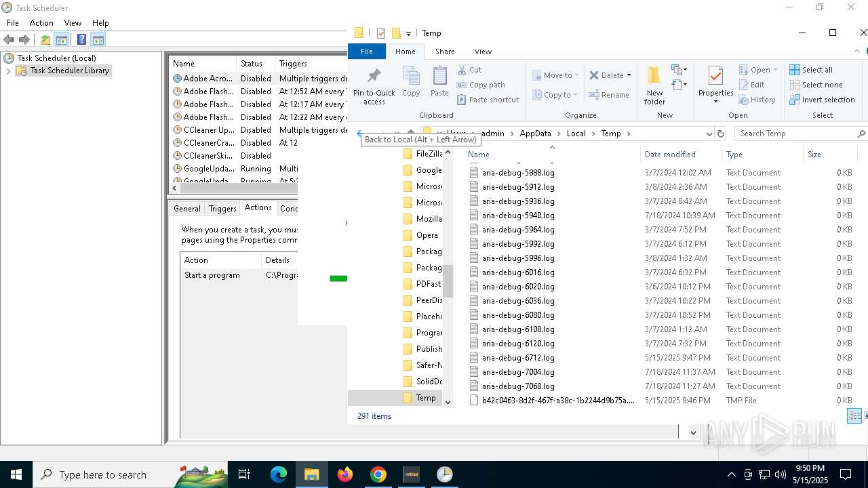Open Task Scheduler File menu
The height and width of the screenshot is (488, 868).
[x=13, y=23]
